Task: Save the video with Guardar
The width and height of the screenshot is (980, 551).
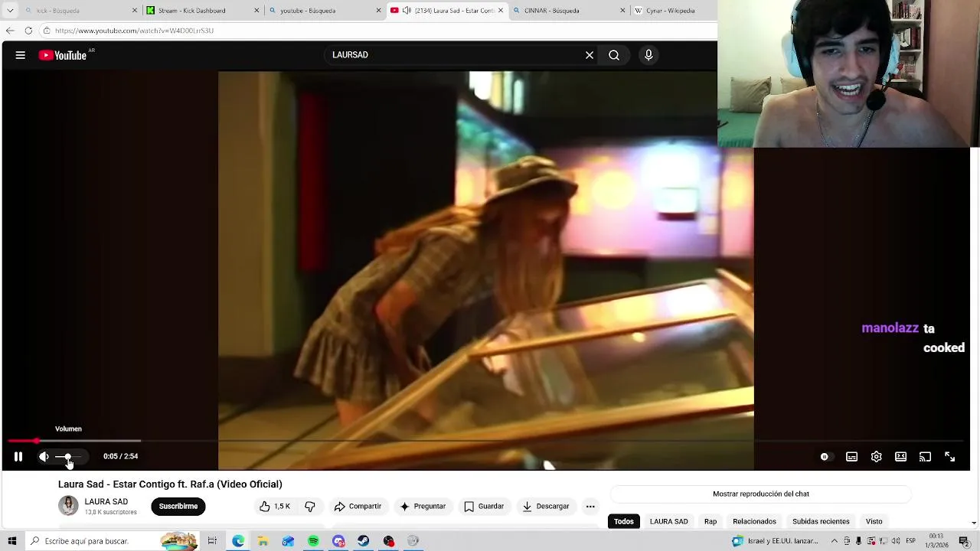Action: point(484,507)
